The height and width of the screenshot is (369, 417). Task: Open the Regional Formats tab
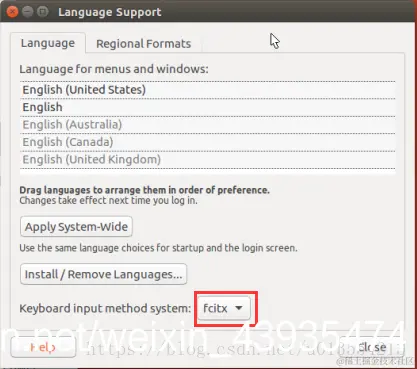tap(143, 44)
